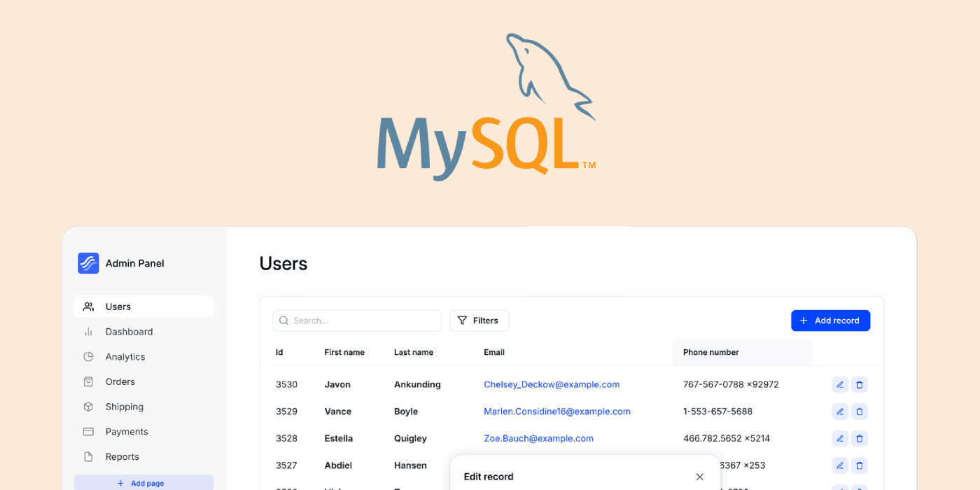Select the Id cell 3527
980x490 pixels.
pyautogui.click(x=286, y=465)
